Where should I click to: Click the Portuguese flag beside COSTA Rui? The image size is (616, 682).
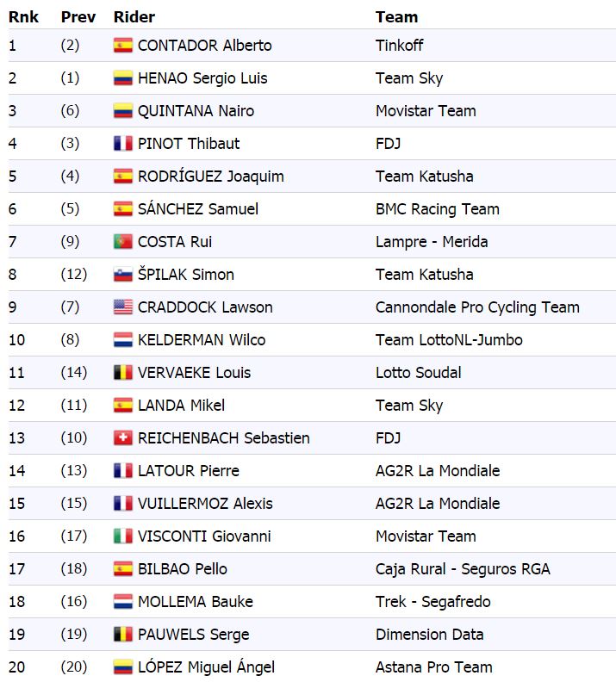coord(123,242)
